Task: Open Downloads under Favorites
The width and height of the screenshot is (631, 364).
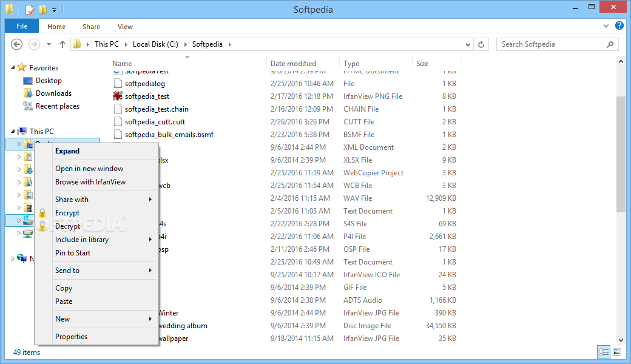Action: click(53, 93)
